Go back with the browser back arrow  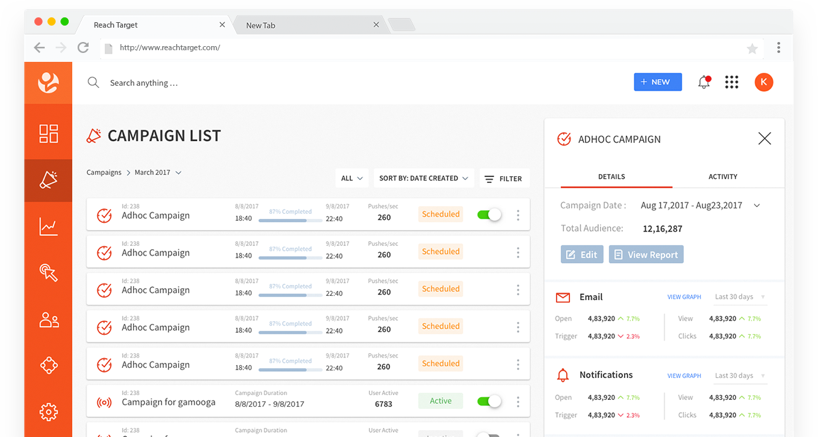39,47
